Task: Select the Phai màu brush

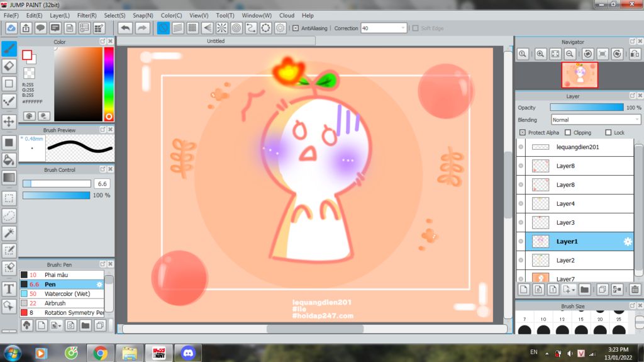Action: click(62, 274)
